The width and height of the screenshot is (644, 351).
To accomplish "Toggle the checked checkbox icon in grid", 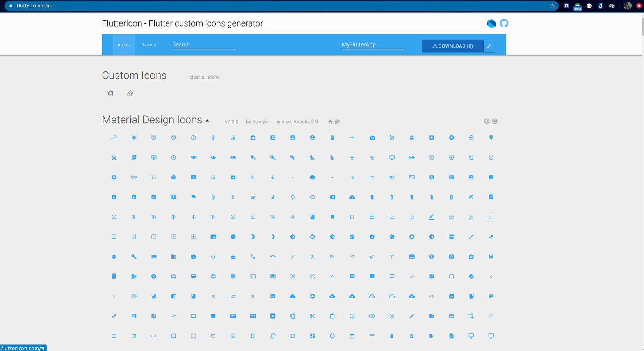I will 431,277.
